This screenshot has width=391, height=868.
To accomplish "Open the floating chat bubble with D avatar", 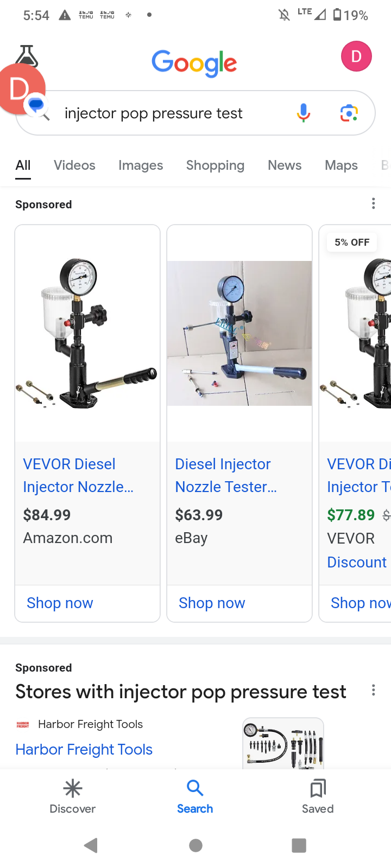I will 22,90.
